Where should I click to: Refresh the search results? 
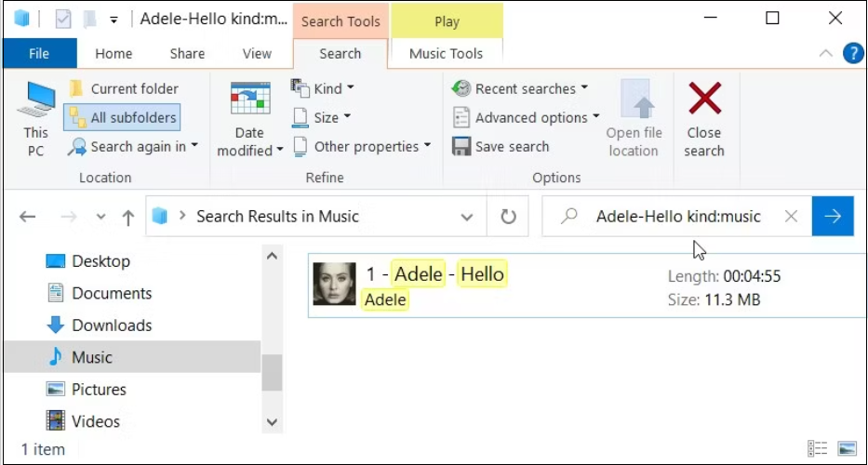[x=508, y=217]
